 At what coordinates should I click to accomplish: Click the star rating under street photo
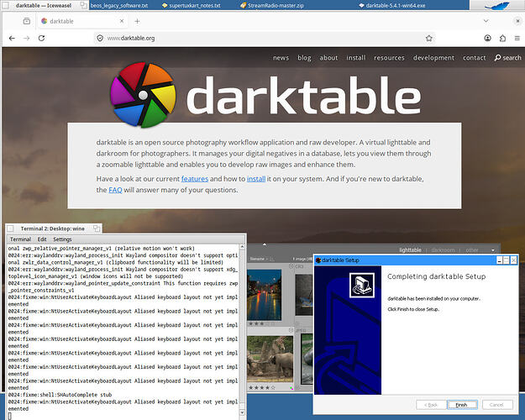[261, 324]
